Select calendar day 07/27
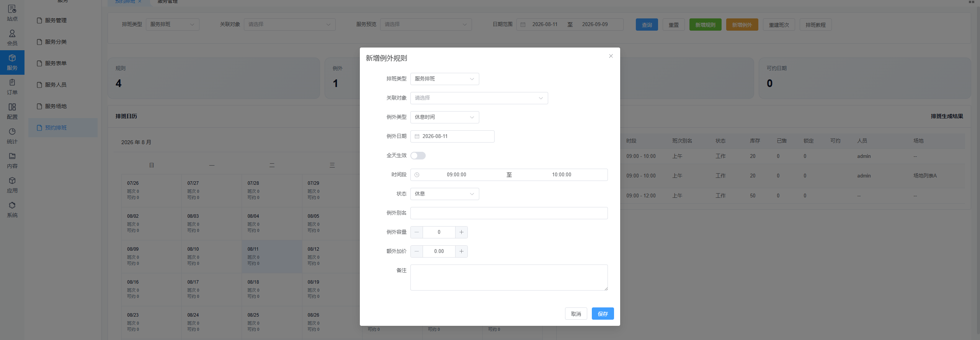980x340 pixels. pos(212,191)
